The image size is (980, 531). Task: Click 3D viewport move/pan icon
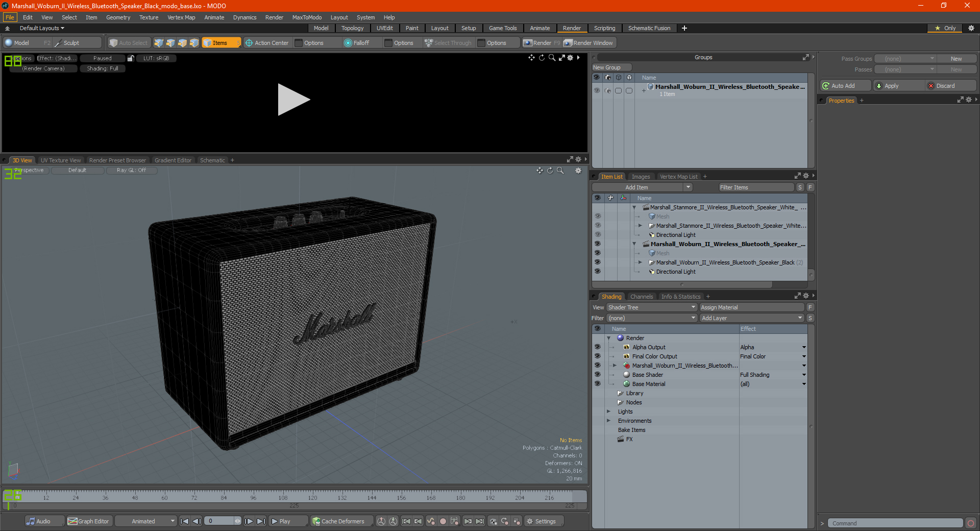click(x=540, y=171)
